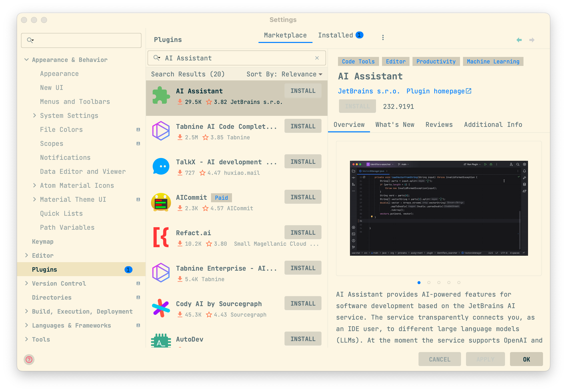
Task: Click the Code Tools tag
Action: (x=358, y=61)
